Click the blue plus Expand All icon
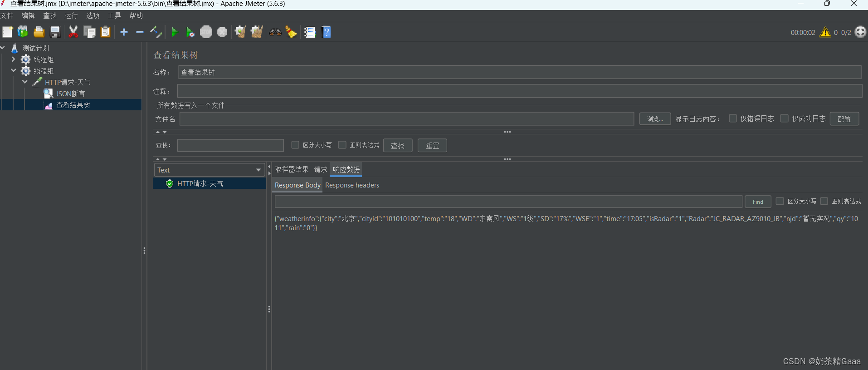This screenshot has height=370, width=868. coord(124,32)
